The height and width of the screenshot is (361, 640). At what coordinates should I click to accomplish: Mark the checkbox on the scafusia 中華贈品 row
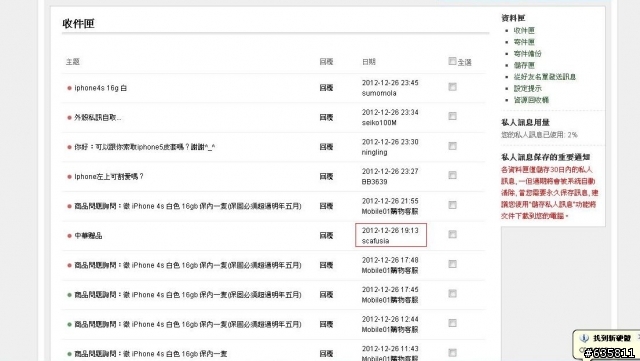coord(452,234)
